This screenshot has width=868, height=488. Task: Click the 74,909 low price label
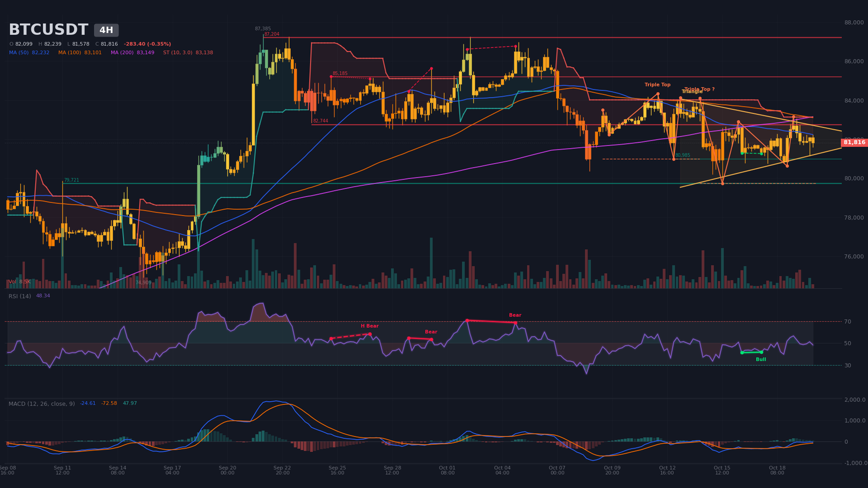point(144,282)
